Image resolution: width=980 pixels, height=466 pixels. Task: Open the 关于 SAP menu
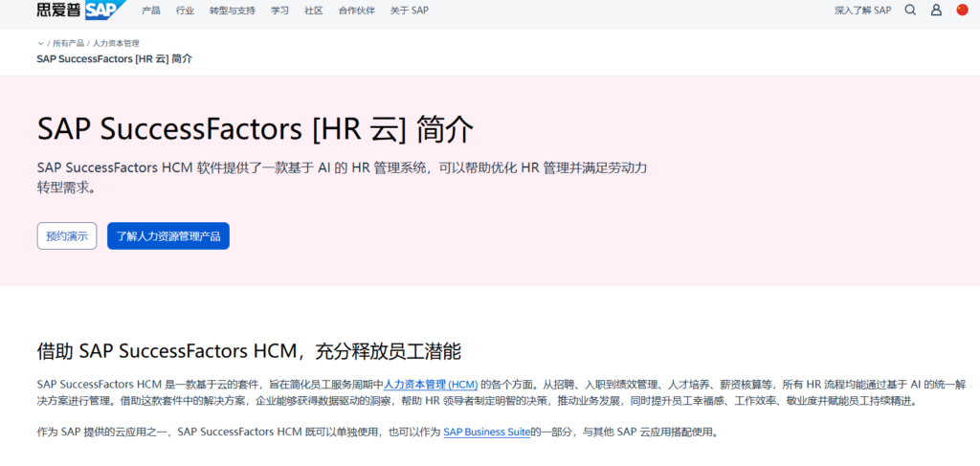tap(410, 11)
